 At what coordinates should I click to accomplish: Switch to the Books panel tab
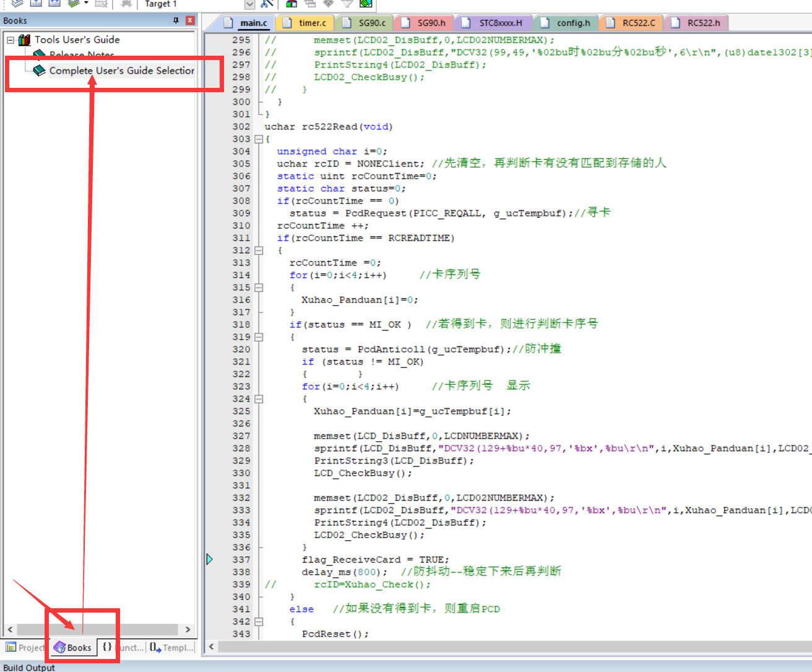[73, 647]
